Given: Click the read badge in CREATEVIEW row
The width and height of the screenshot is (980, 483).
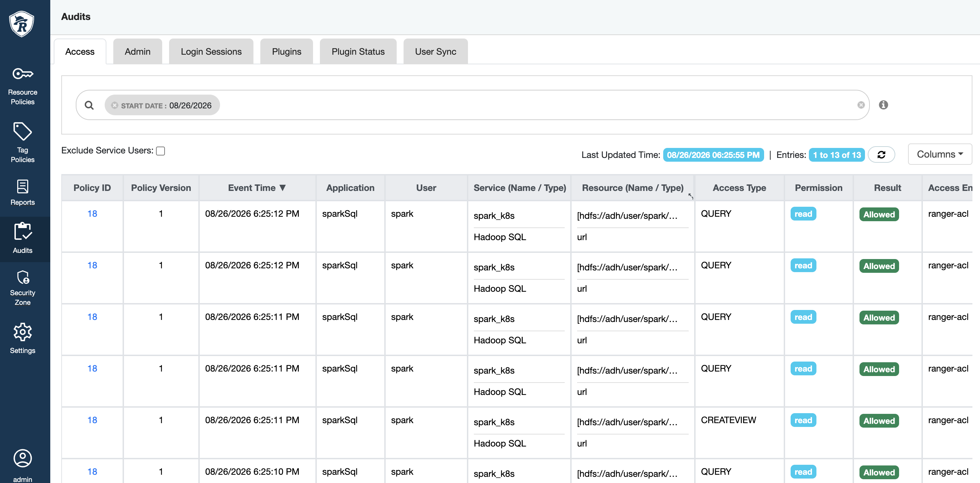Looking at the screenshot, I should (803, 420).
